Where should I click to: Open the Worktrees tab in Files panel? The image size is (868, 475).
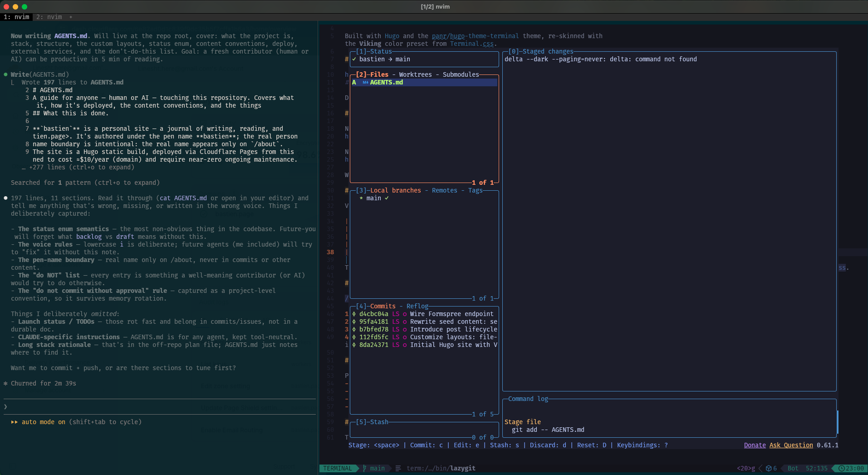coord(415,74)
